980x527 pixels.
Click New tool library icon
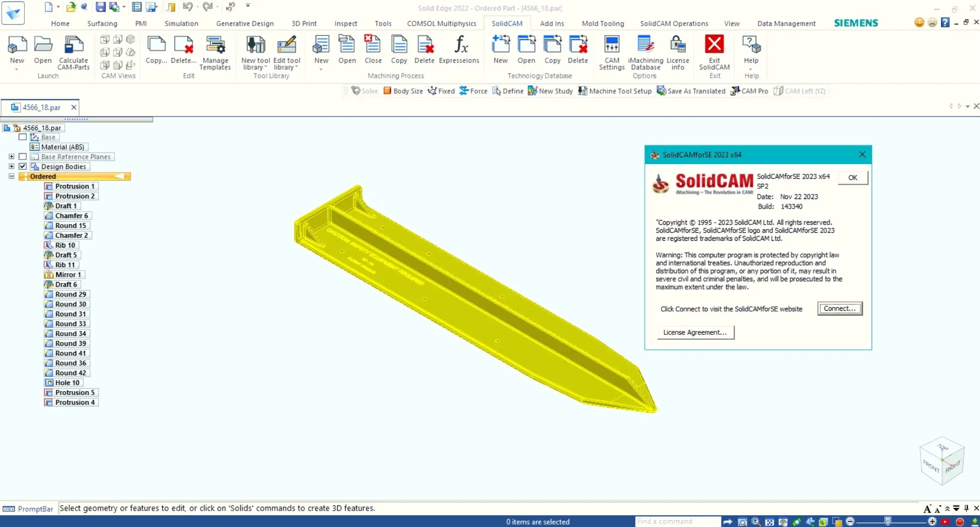[x=255, y=52]
